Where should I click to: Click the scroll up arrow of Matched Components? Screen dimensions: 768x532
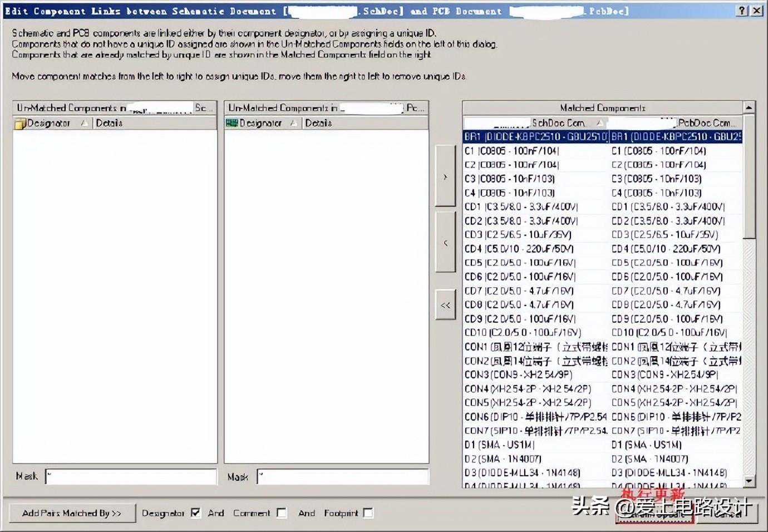[749, 107]
